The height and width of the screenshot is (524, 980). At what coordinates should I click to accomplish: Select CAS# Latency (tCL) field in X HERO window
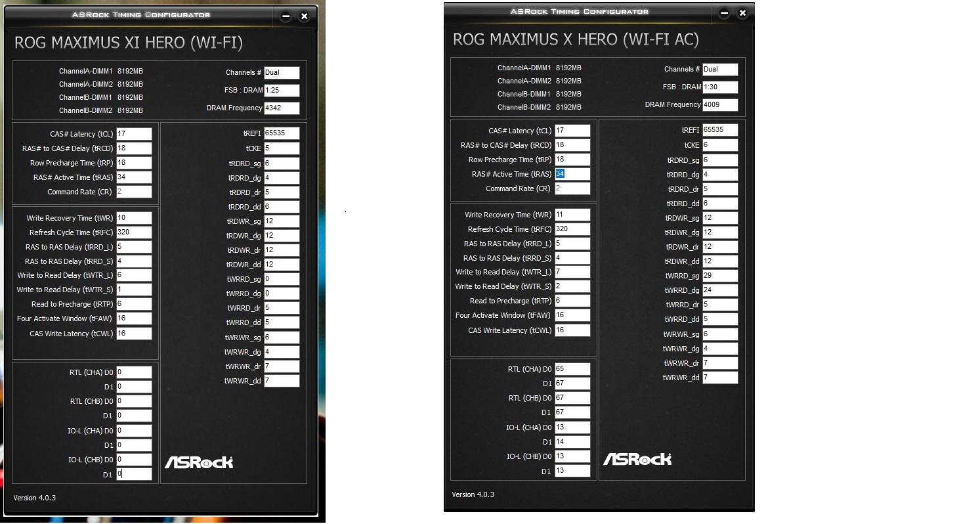coord(572,131)
